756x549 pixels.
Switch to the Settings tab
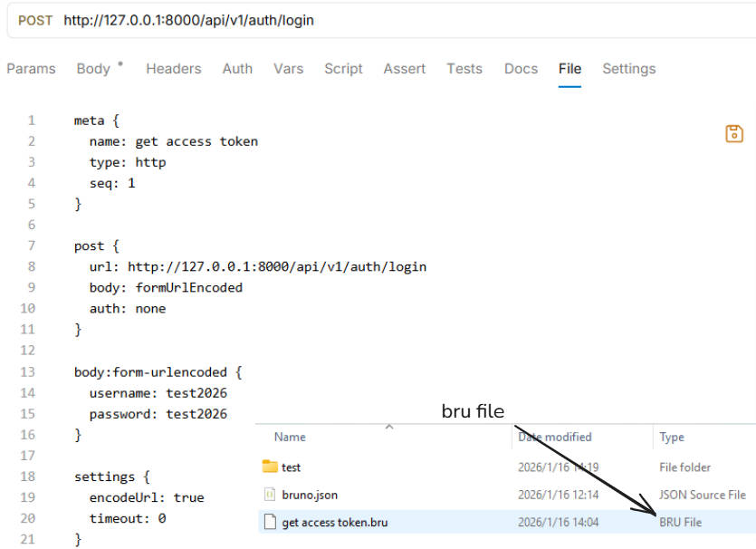click(x=628, y=69)
